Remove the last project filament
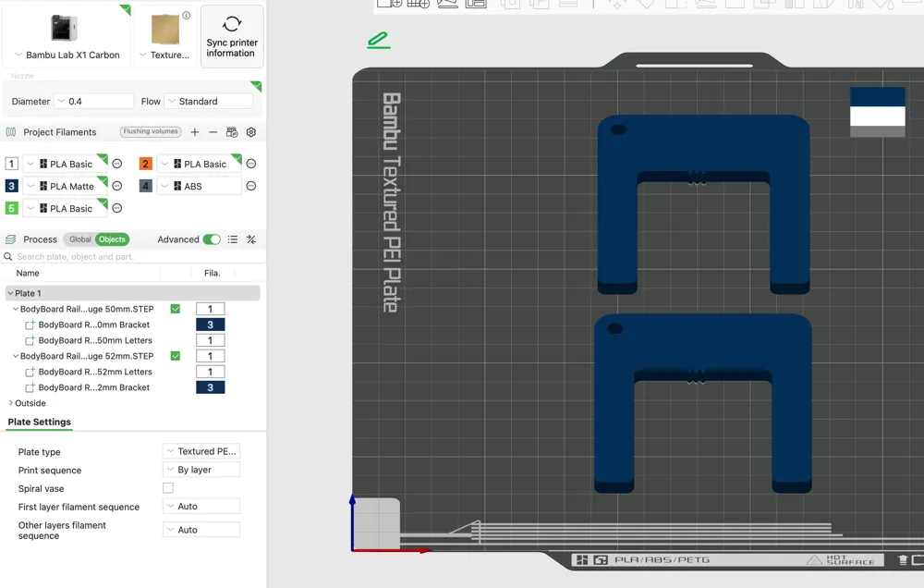This screenshot has width=924, height=588. click(x=213, y=132)
